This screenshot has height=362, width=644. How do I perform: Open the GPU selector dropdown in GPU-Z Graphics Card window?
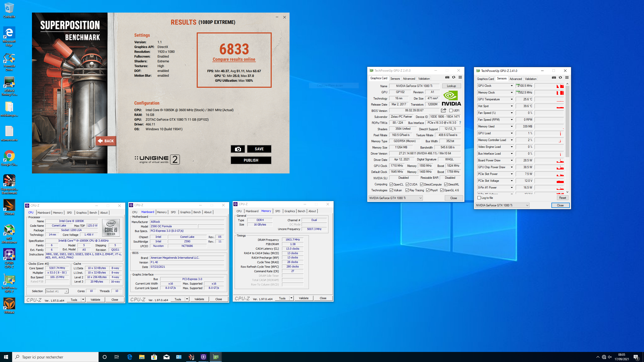[396, 198]
